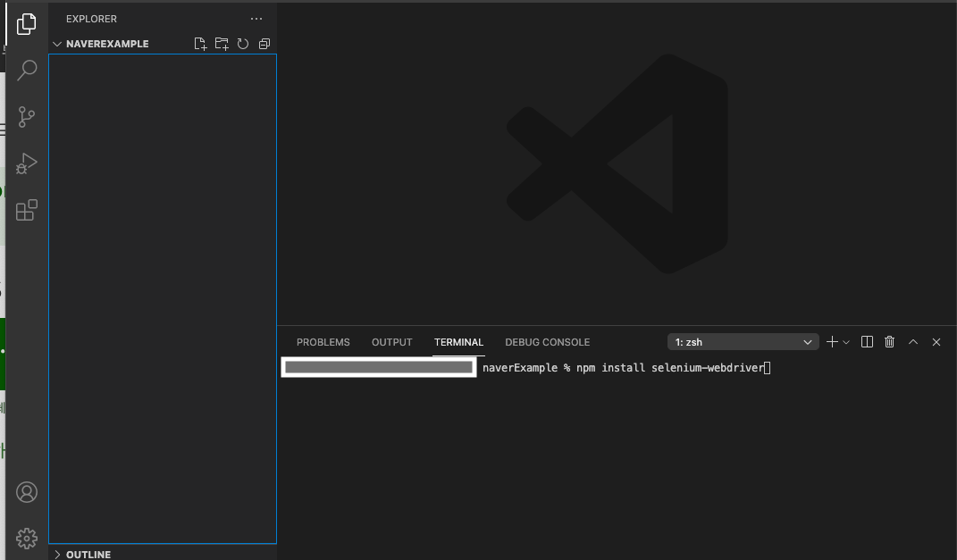Viewport: 957px width, 560px height.
Task: Open the launch profile dropdown arrow
Action: (x=846, y=342)
